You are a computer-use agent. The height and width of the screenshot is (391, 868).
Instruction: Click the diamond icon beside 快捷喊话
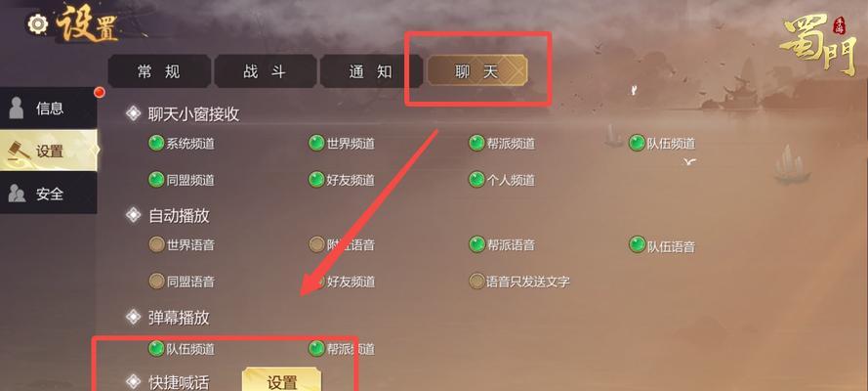coord(133,381)
